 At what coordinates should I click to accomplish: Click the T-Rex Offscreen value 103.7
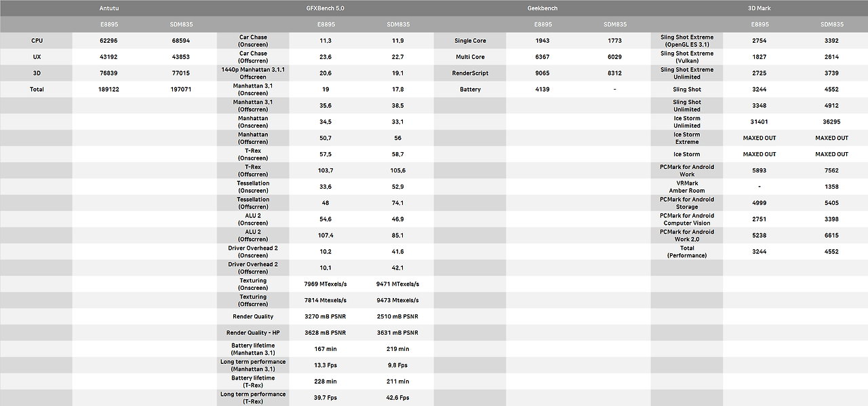pyautogui.click(x=325, y=170)
